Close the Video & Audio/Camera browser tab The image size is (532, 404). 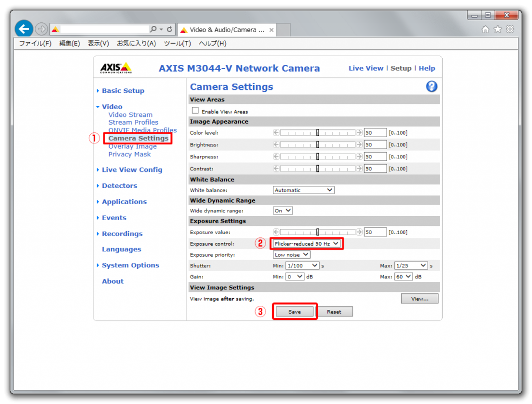click(x=271, y=30)
